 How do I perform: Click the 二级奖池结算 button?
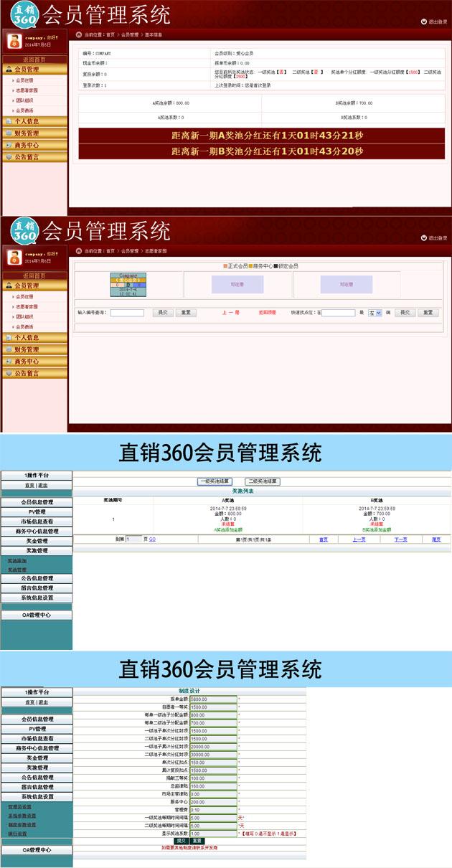[262, 481]
